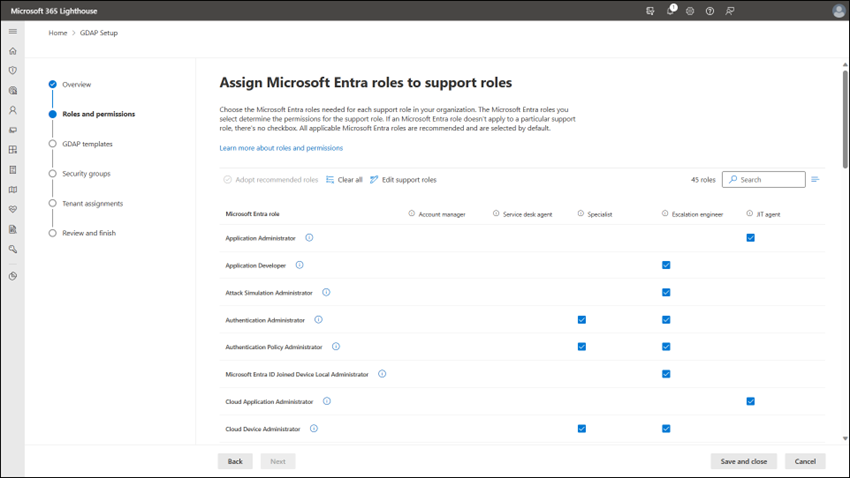Open the Devices icon in sidebar
Viewport: 850px width, 478px height.
[x=13, y=130]
